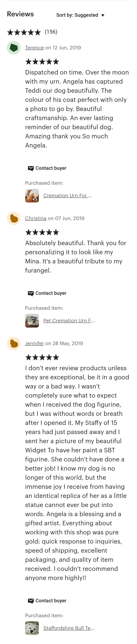Screen dimensions: 137x644
Task: Open the Staffordshire Bull Terrier item thumbnail
Action: (32, 628)
